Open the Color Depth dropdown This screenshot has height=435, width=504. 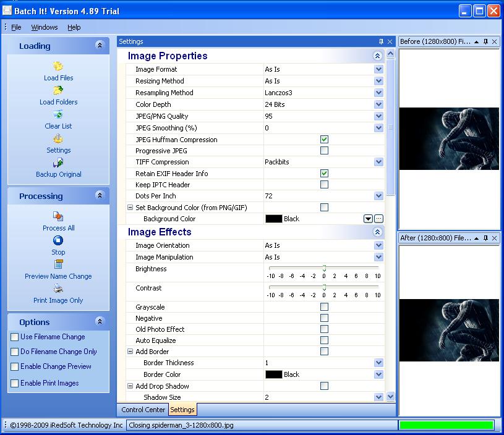pyautogui.click(x=379, y=104)
